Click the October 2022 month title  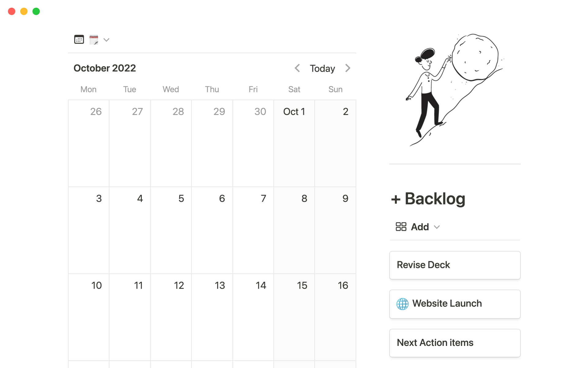pyautogui.click(x=105, y=68)
